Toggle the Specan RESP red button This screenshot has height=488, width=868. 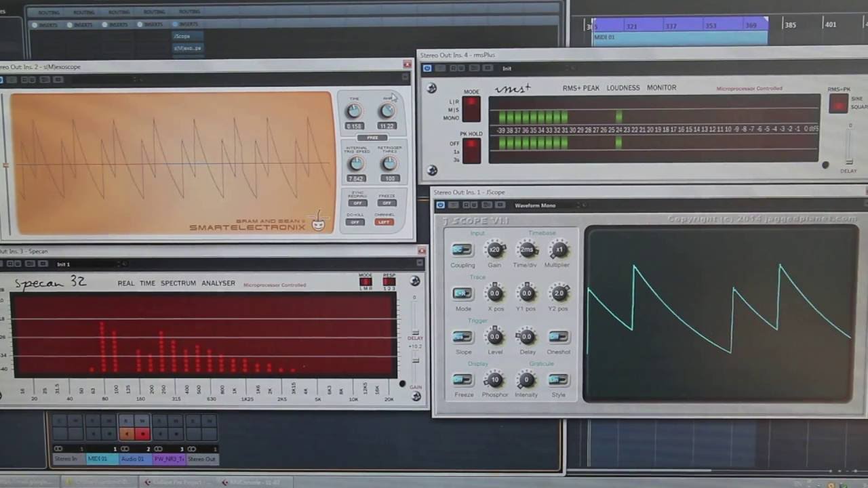tap(389, 281)
